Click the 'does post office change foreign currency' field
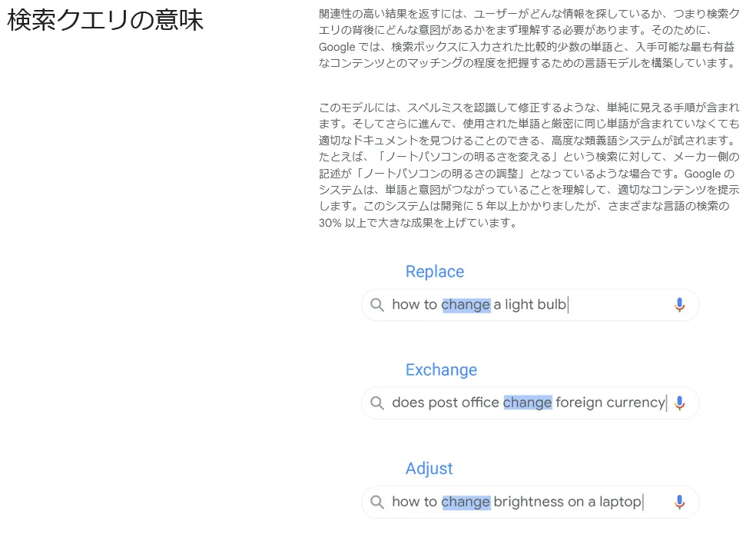Screen dimensions: 756x534 tap(530, 403)
